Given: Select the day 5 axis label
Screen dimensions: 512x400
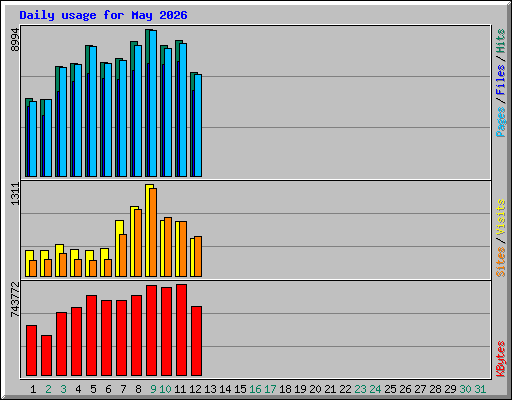Looking at the screenshot, I should (x=93, y=389).
